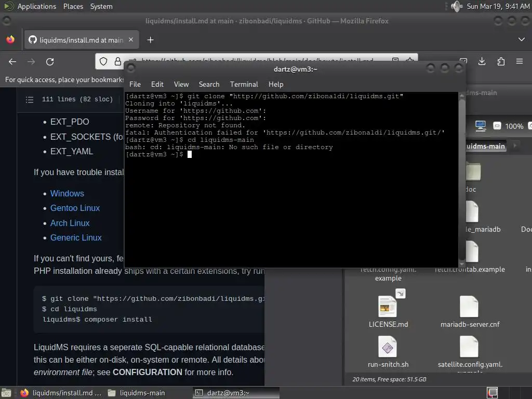Image resolution: width=532 pixels, height=399 pixels.
Task: Expand the list all tabs chevron
Action: tap(522, 39)
